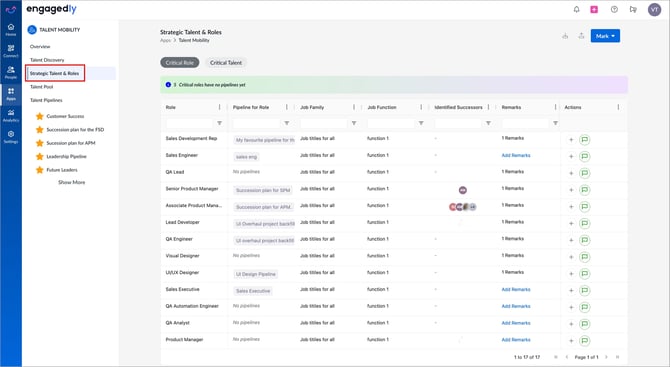The width and height of the screenshot is (670, 367).
Task: Open Talent Pipelines in sidebar
Action: pos(46,100)
